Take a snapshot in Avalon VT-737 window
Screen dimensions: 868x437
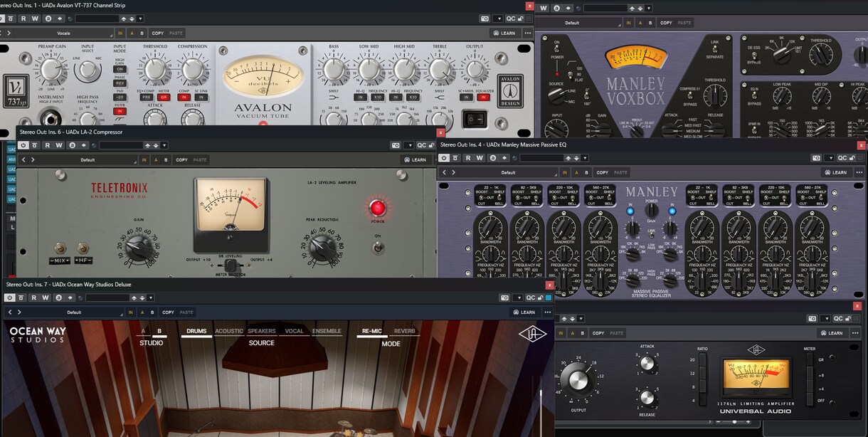(485, 19)
